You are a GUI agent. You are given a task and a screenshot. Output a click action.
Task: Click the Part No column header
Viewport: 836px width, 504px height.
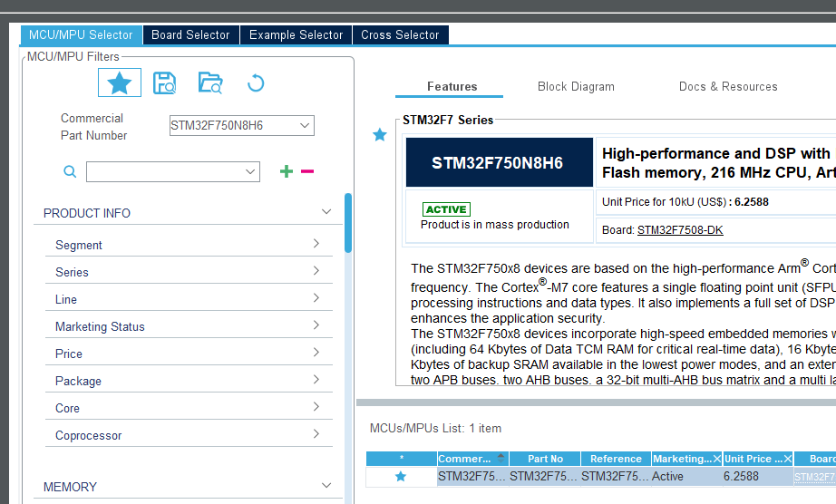pyautogui.click(x=545, y=459)
